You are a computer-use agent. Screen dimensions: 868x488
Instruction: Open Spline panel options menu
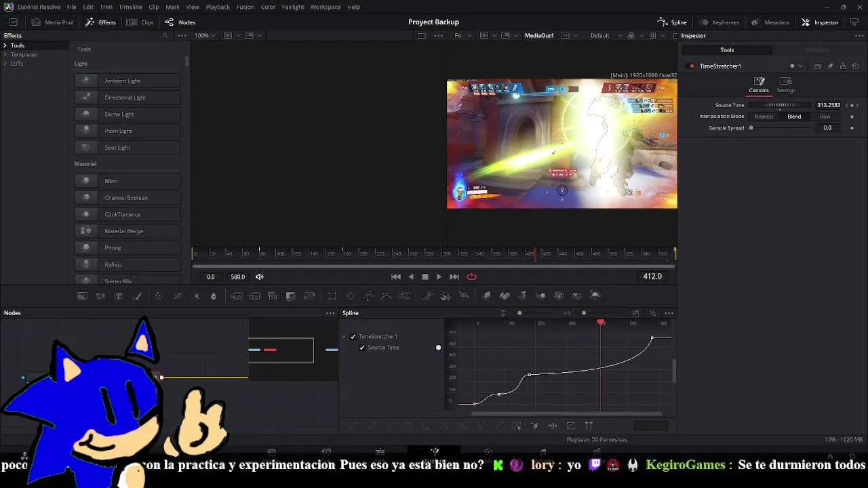[669, 313]
